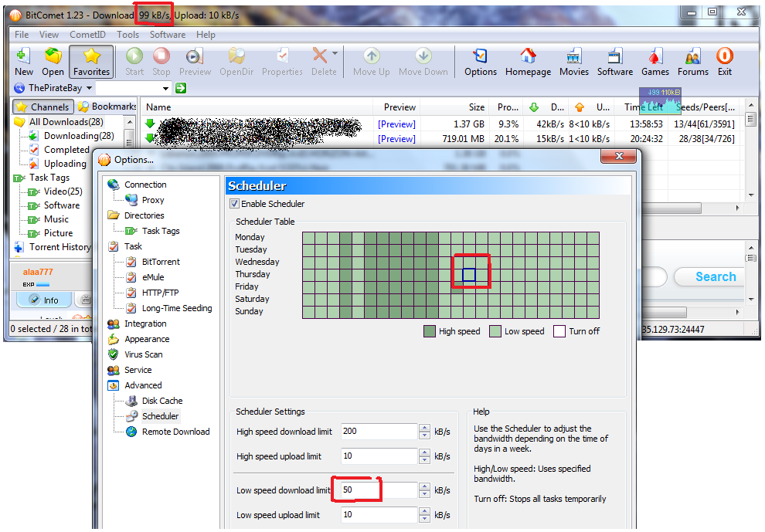The image size is (765, 532).
Task: Increase the high speed download limit stepper
Action: coord(424,428)
